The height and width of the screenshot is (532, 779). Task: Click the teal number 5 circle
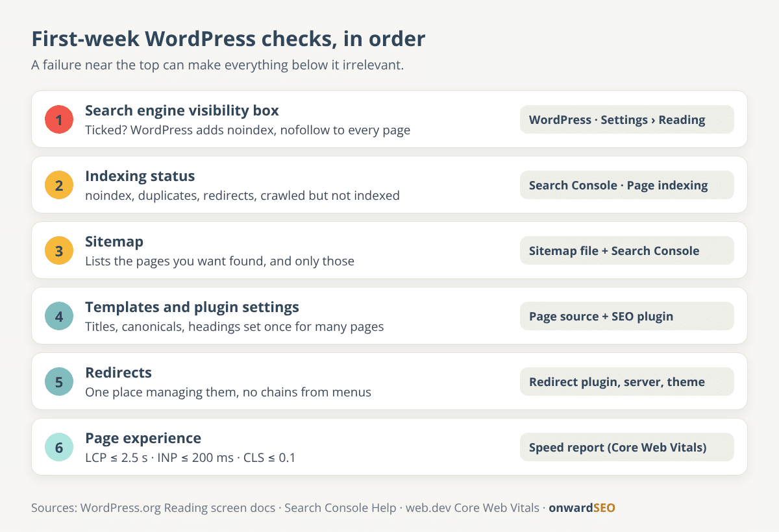(59, 381)
